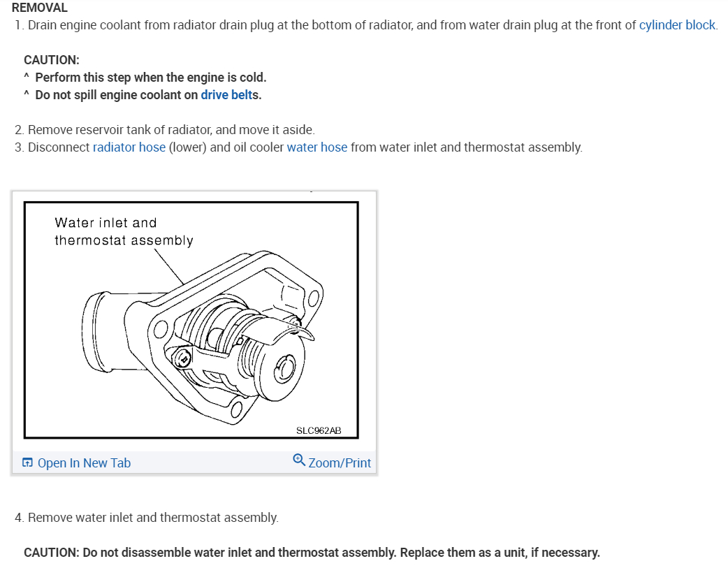Click the REMOVAL heading
This screenshot has width=728, height=568.
[40, 8]
